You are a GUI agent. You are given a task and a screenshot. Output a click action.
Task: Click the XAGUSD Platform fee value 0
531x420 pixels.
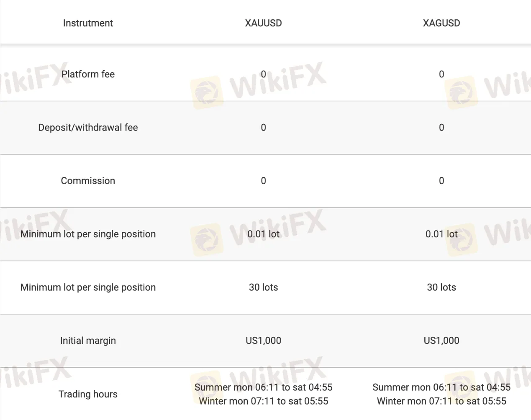(x=441, y=74)
